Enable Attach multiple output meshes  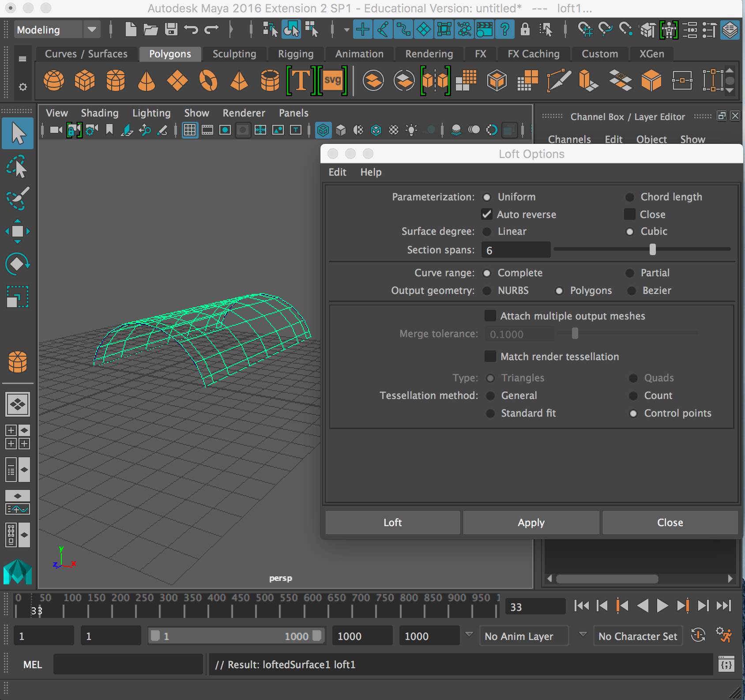pos(490,316)
